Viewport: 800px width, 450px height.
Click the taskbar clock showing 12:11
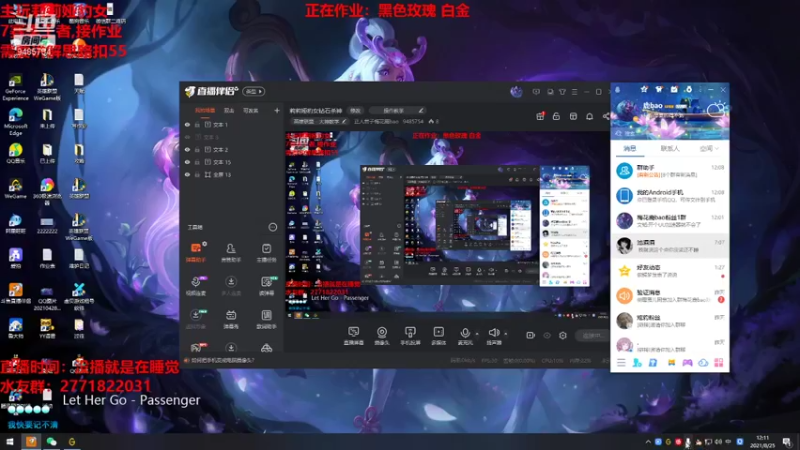(x=762, y=441)
